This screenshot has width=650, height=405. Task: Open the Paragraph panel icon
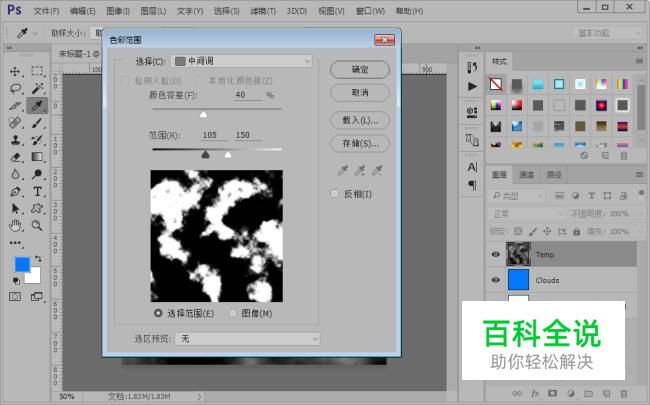click(472, 184)
